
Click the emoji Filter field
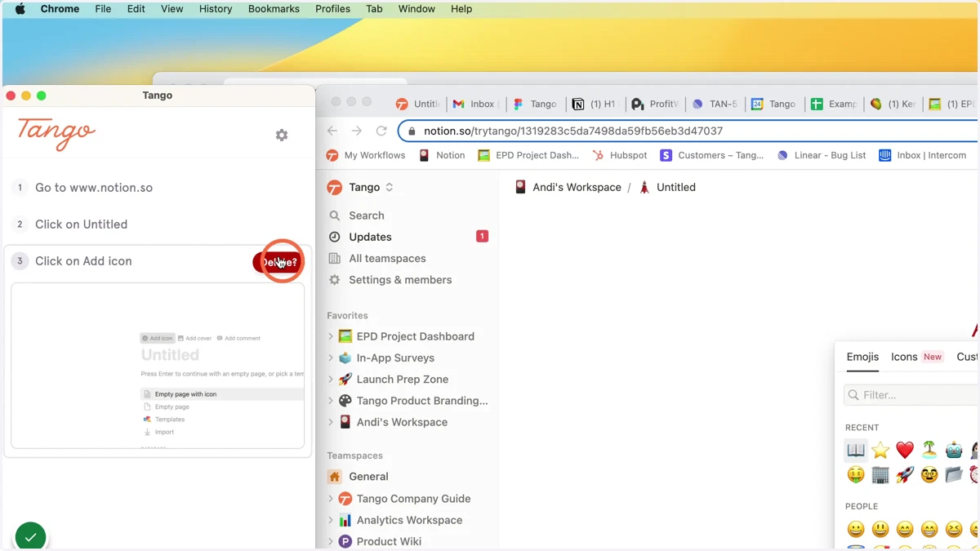point(911,395)
